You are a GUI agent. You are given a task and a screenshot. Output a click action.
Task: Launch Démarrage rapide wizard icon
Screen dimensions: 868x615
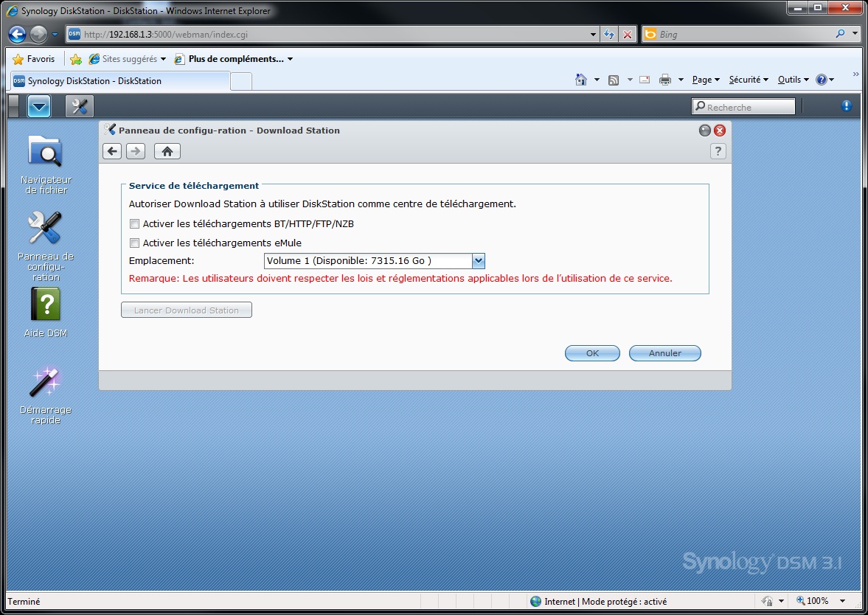pos(46,395)
